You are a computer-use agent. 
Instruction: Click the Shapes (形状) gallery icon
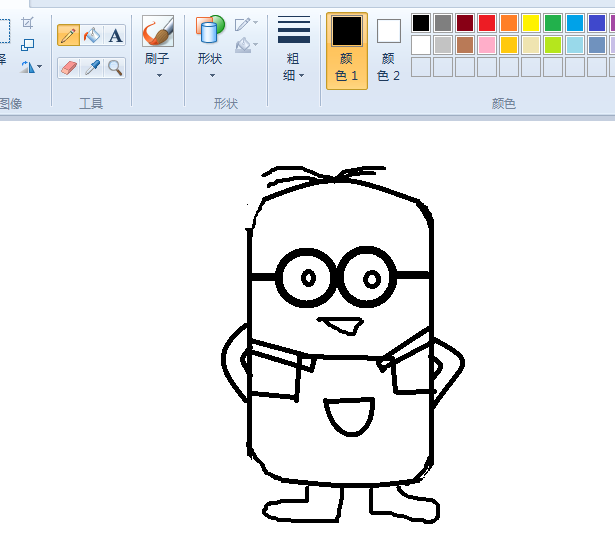tap(210, 30)
